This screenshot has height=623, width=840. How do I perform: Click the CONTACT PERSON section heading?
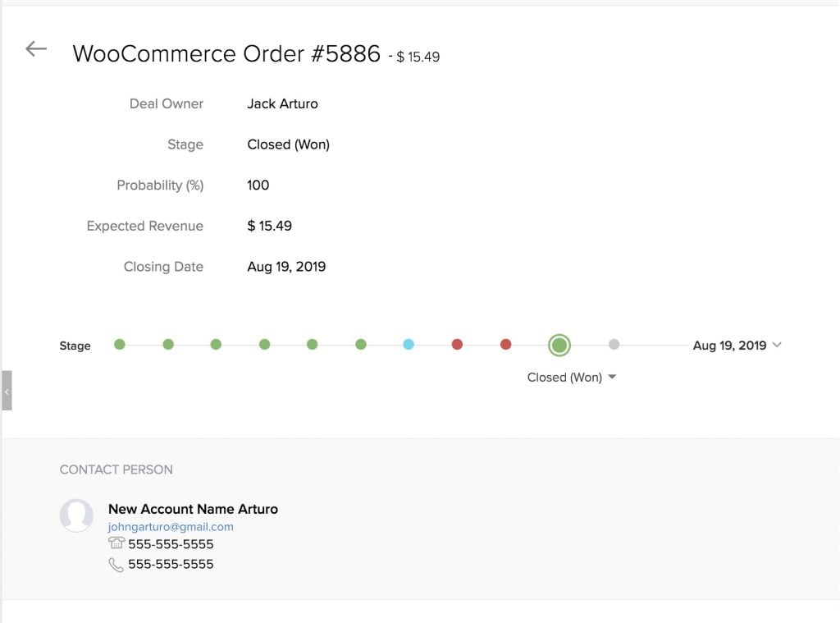116,470
